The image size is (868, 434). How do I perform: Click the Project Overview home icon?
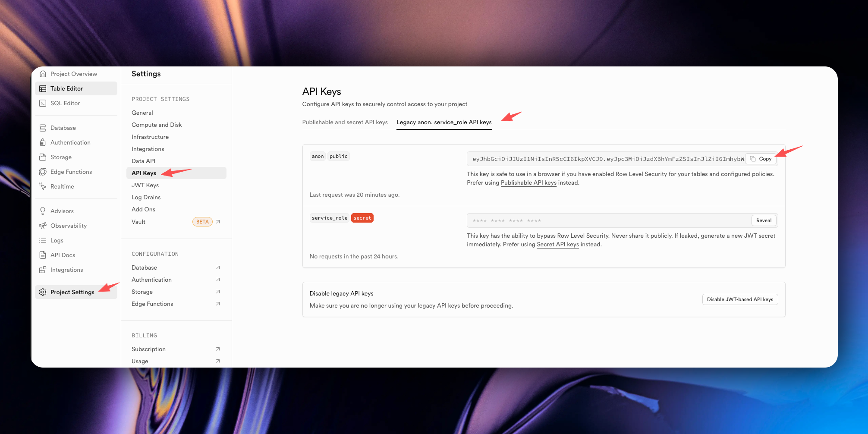[43, 74]
